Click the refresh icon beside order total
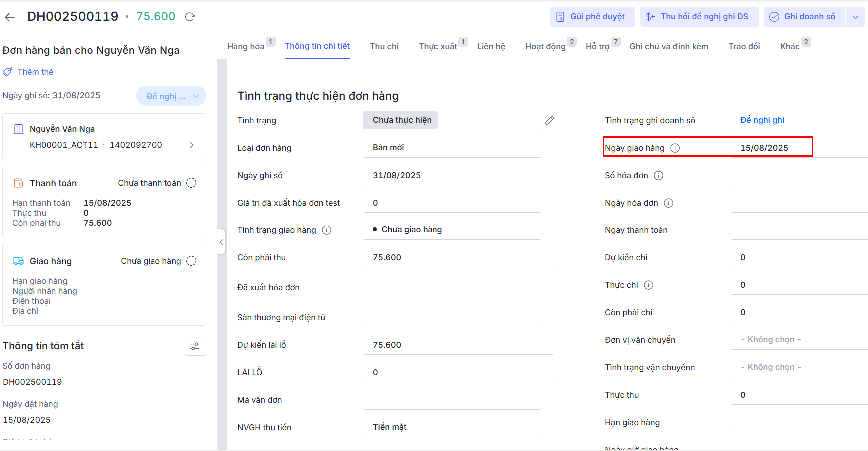The height and width of the screenshot is (451, 868). coord(190,17)
